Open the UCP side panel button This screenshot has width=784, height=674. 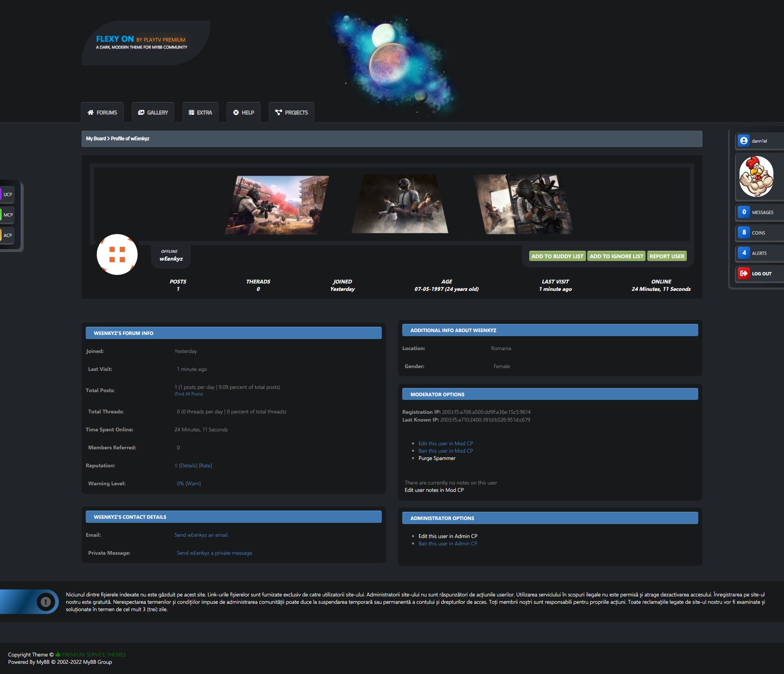pos(7,194)
